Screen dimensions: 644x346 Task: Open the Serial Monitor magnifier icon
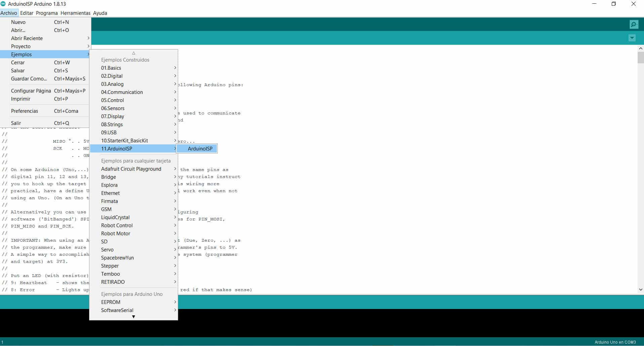pos(634,25)
